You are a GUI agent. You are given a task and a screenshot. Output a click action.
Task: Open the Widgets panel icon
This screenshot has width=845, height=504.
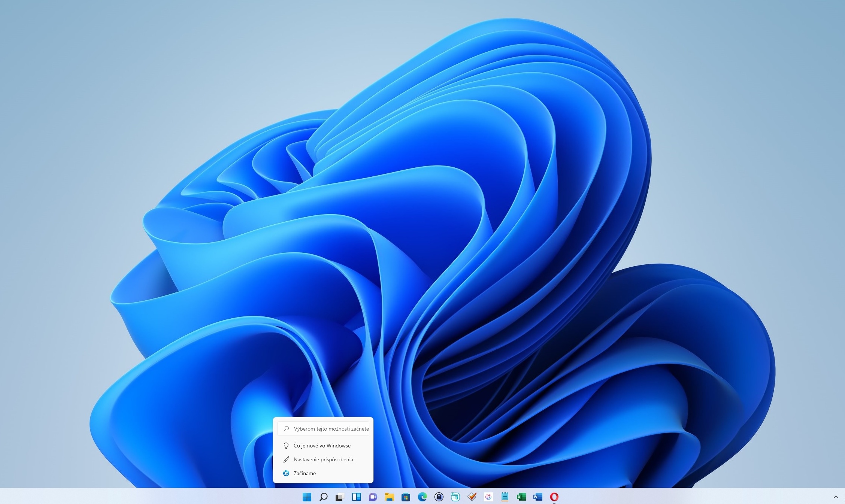(356, 497)
